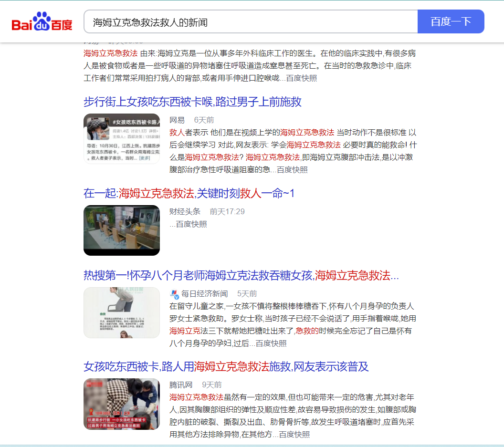
Task: Open result 女孩吃东西被卡,路人用海姆立克急救法施救
Action: [x=226, y=367]
